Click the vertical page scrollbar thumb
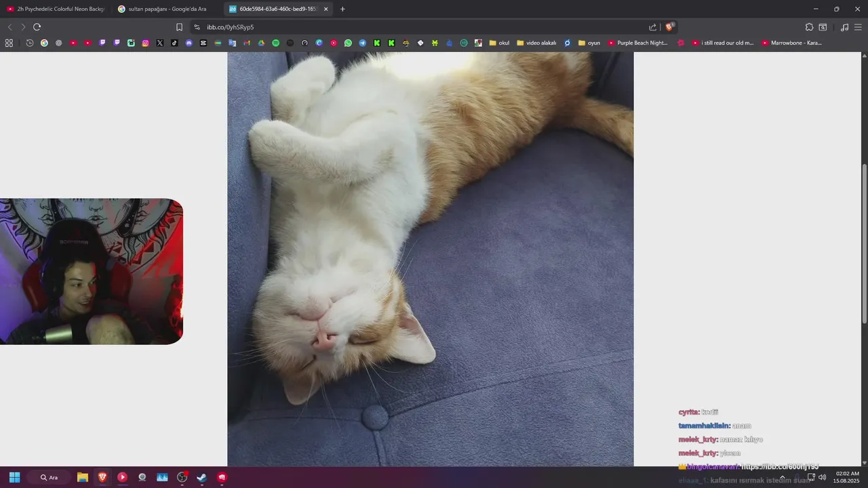868x488 pixels. (864, 243)
